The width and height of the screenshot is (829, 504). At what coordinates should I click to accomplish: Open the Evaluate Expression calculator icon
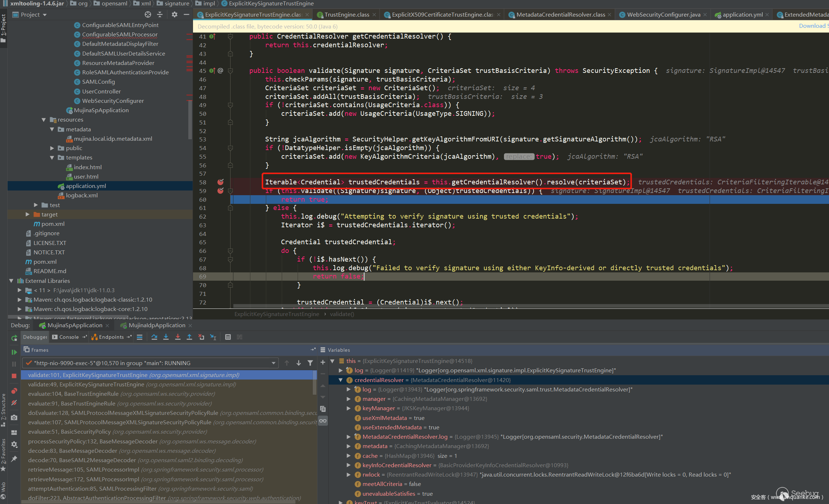pyautogui.click(x=228, y=337)
